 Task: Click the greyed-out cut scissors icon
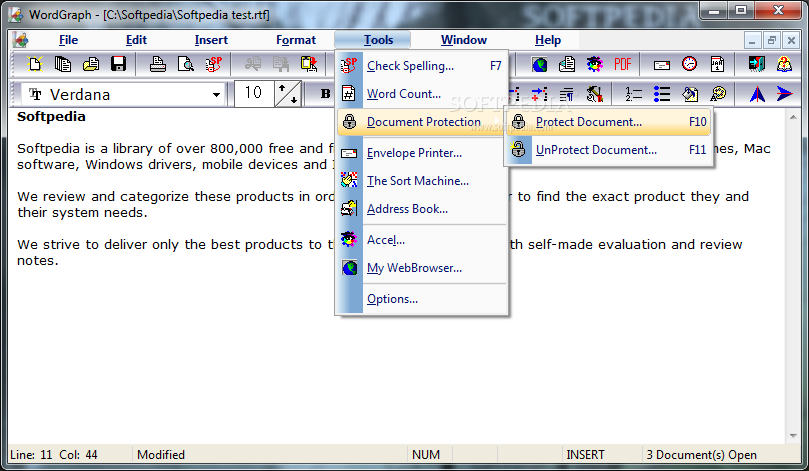click(x=253, y=64)
